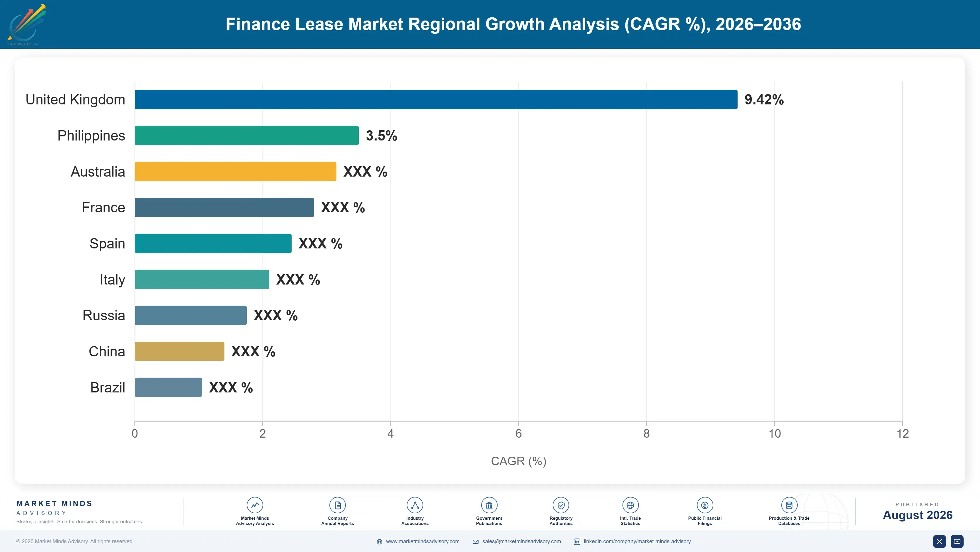Click the copyright notice text
The width and height of the screenshot is (980, 552).
[x=75, y=541]
